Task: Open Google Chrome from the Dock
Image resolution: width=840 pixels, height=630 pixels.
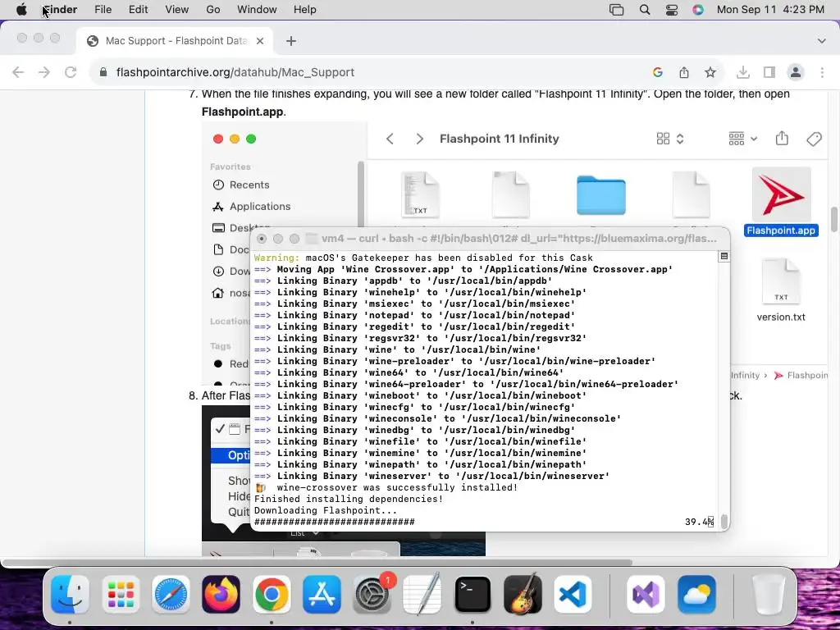Action: 271,595
